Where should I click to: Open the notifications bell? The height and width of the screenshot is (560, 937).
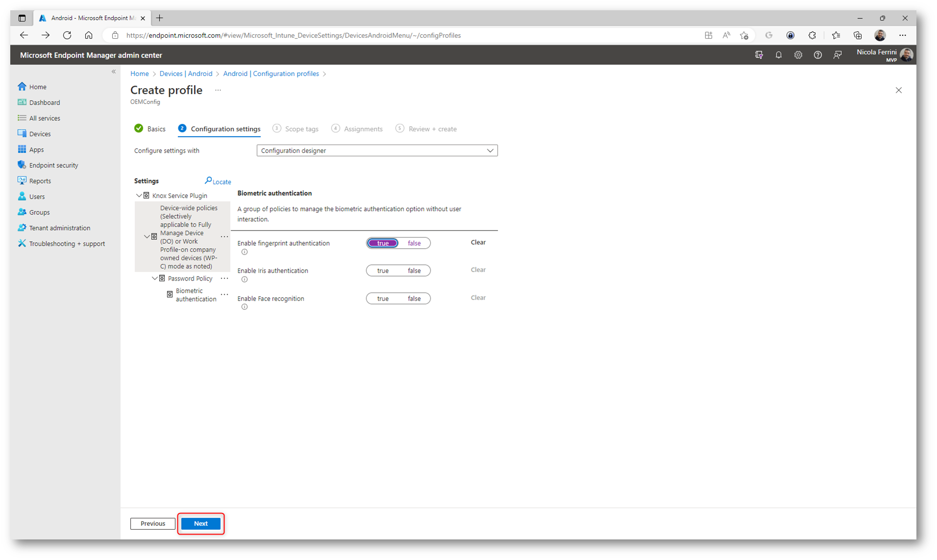point(778,55)
